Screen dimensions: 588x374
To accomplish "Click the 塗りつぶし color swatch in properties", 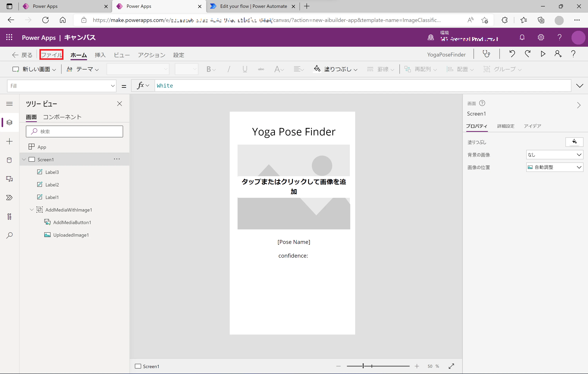I will 574,142.
